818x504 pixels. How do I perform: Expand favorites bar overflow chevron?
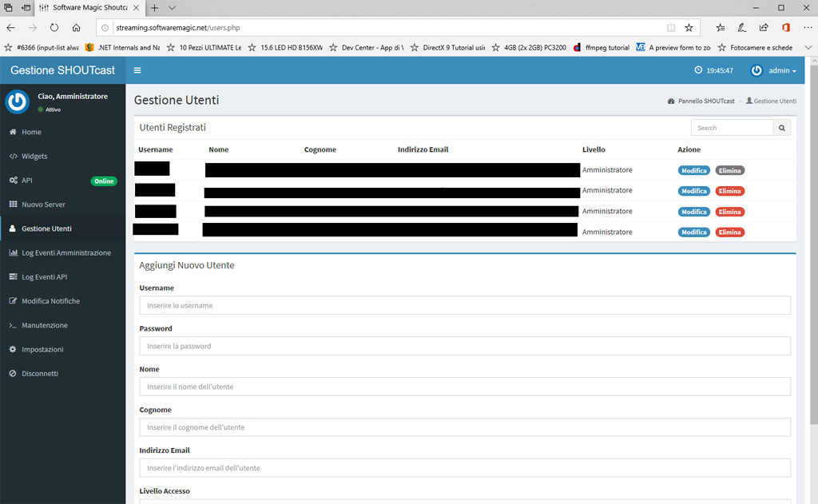pos(808,47)
